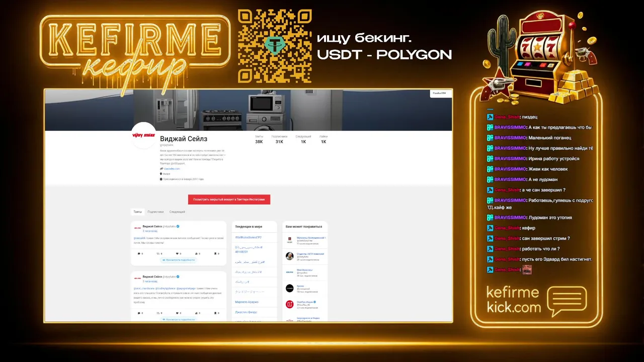Open the Джастин Филдс trend
644x362 pixels.
[246, 312]
